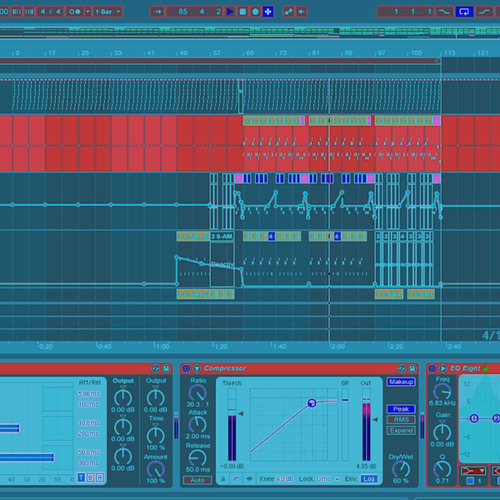Select the B view button in multiband device
This screenshot has height=500, width=500.
[90, 478]
